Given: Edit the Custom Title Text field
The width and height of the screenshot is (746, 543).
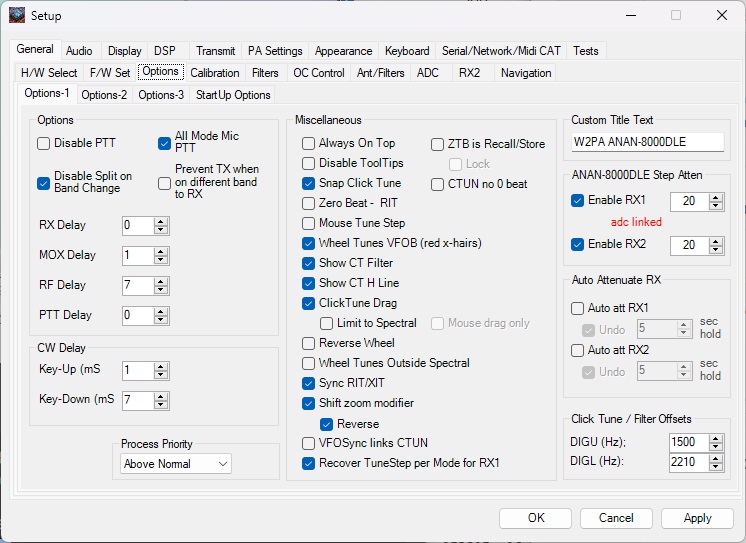Looking at the screenshot, I should [648, 142].
